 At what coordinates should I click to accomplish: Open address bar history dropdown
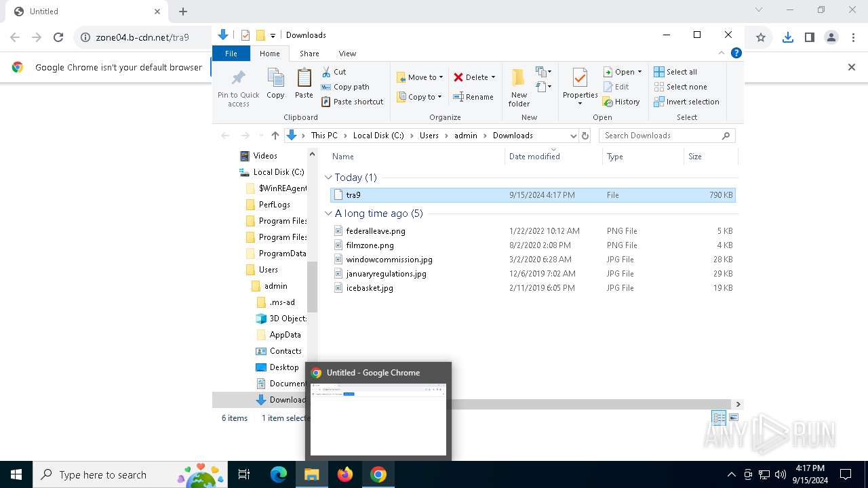tap(574, 136)
